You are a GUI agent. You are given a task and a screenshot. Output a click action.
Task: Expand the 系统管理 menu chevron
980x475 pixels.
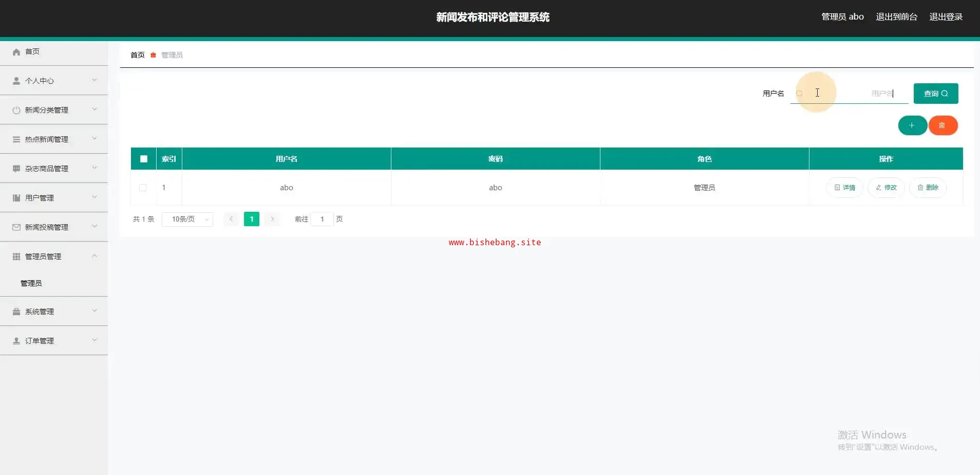pyautogui.click(x=95, y=311)
